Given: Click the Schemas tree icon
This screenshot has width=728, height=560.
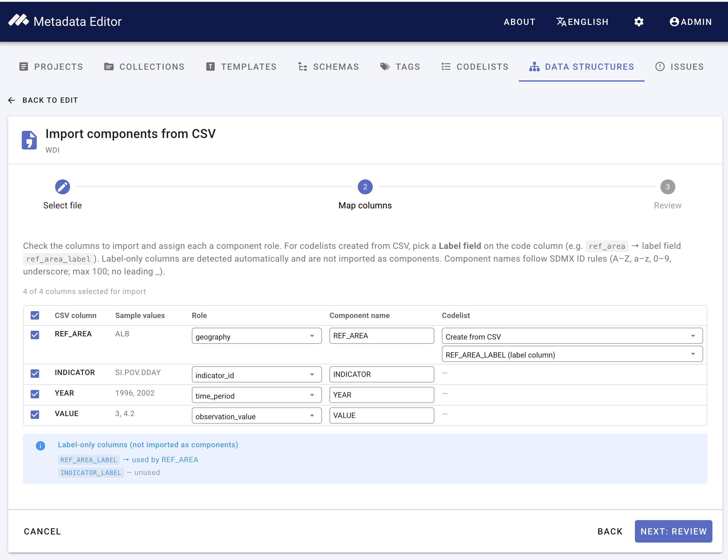Looking at the screenshot, I should 303,67.
